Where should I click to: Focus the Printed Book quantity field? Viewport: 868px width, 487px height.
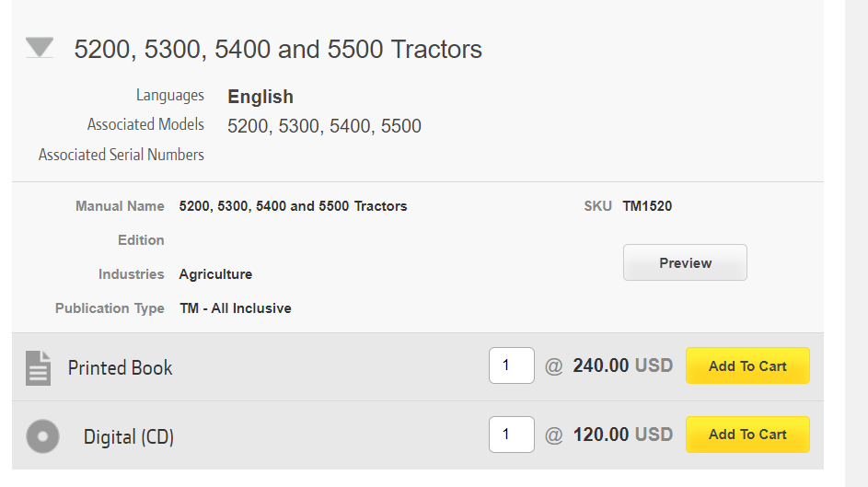point(511,365)
